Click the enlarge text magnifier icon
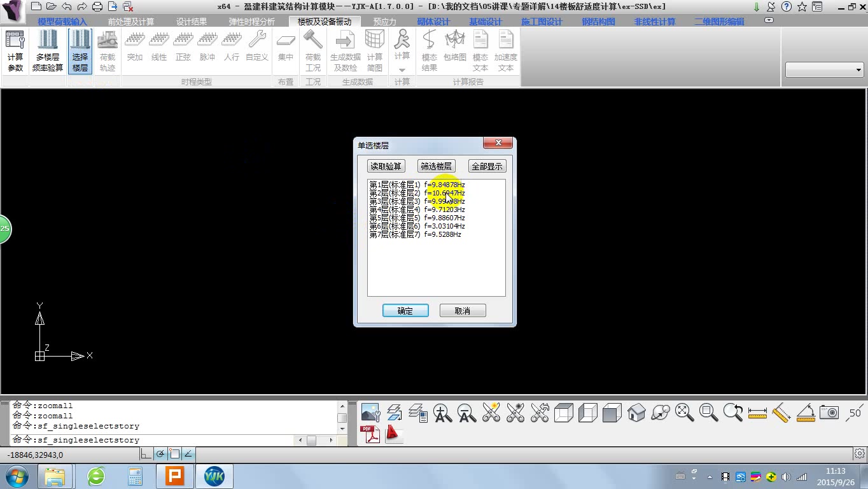868x489 pixels. pyautogui.click(x=443, y=413)
